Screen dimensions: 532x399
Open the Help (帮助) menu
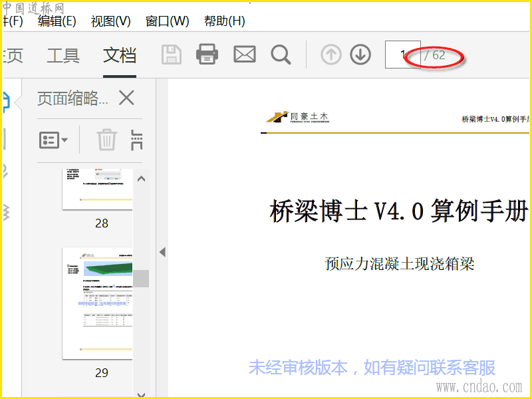(224, 21)
